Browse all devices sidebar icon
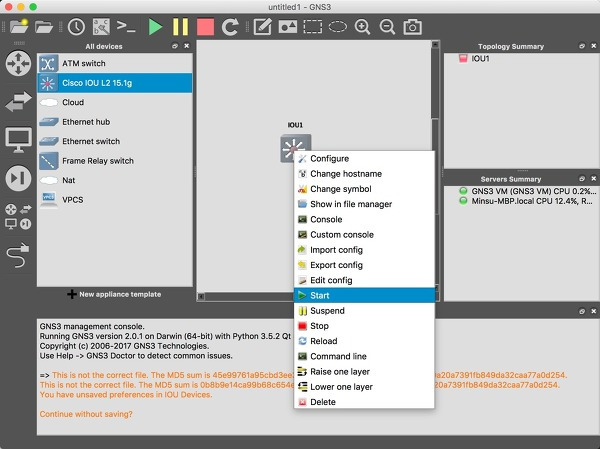 (18, 216)
